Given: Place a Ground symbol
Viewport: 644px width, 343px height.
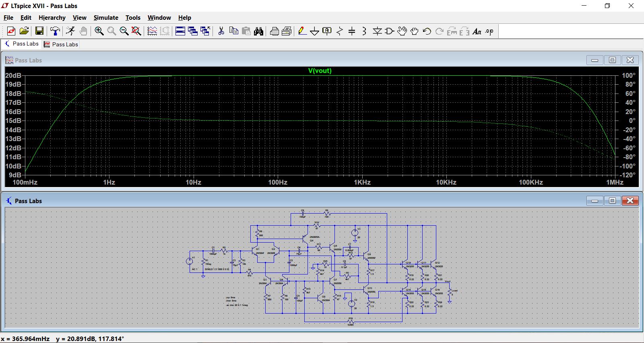Looking at the screenshot, I should [315, 31].
